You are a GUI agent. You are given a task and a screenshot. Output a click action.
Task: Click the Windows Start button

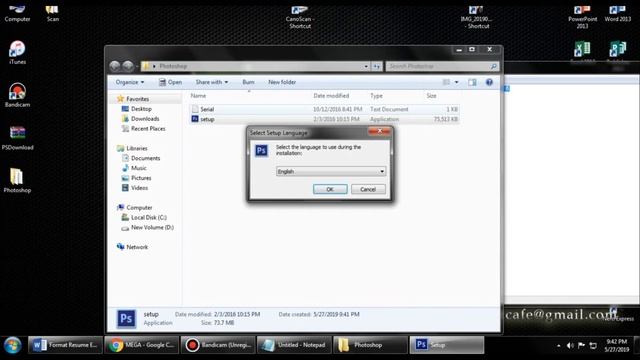pos(13,345)
